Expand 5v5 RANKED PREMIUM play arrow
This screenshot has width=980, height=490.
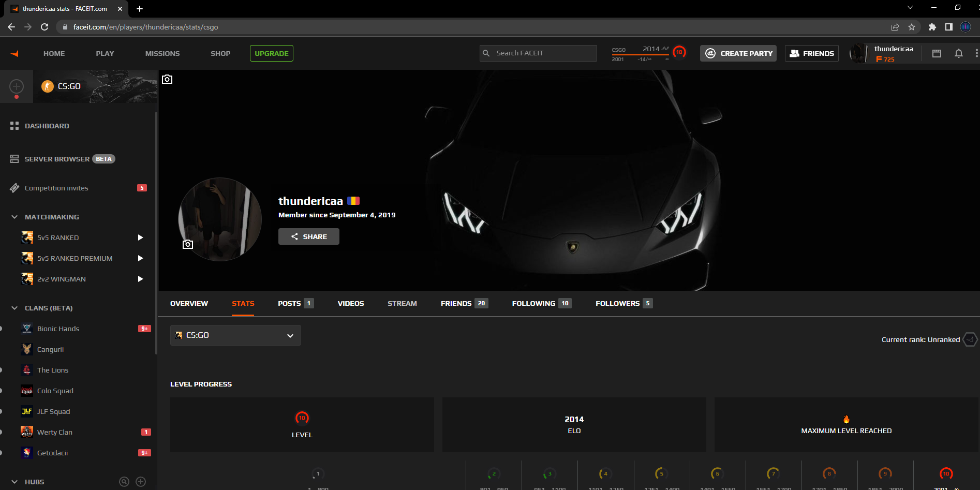140,258
